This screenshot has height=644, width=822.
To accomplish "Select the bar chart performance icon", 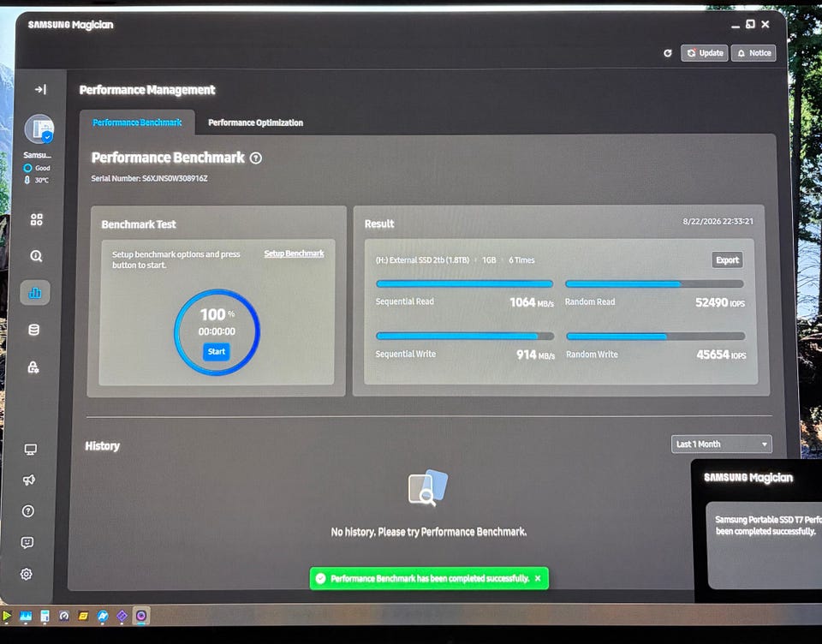I will coord(35,293).
